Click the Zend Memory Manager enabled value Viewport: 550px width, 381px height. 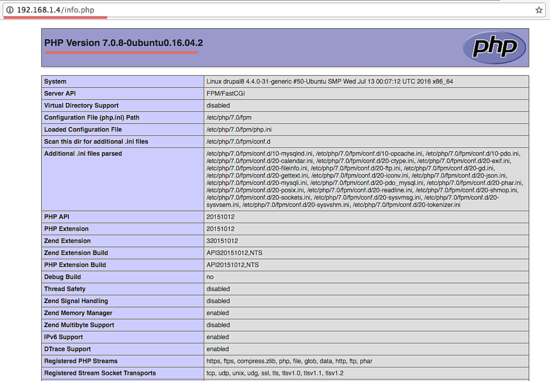tap(217, 313)
